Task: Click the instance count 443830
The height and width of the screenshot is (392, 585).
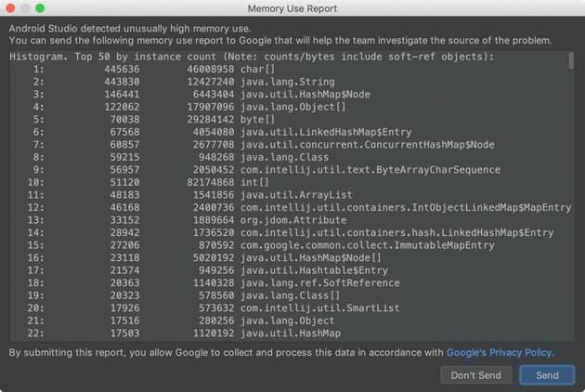Action: click(x=122, y=82)
